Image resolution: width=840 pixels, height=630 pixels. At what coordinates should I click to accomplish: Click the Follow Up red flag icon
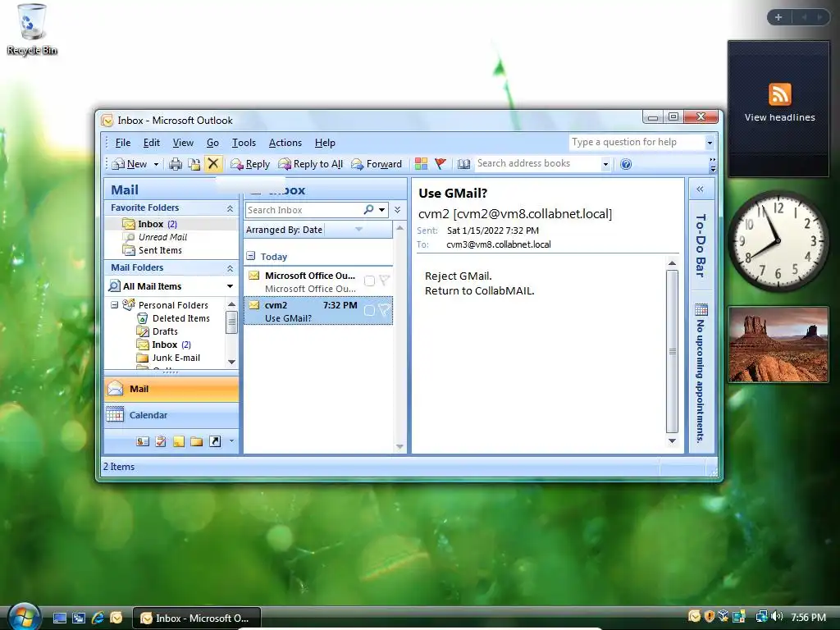tap(441, 164)
